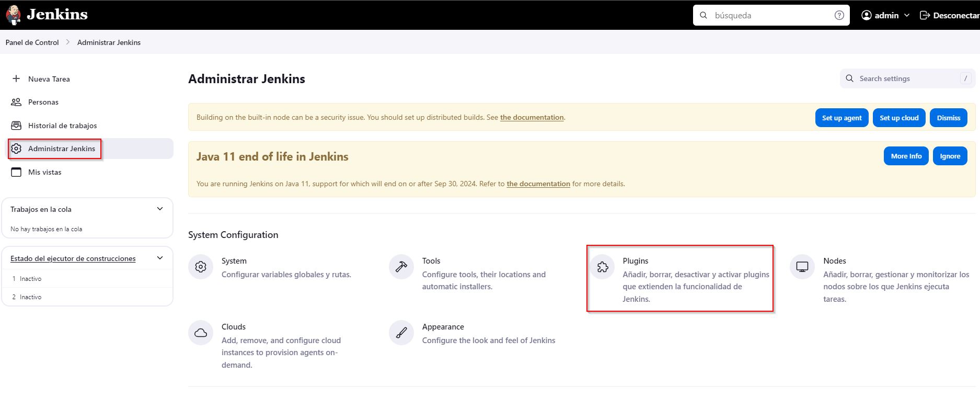Open the documentation link in Java notice

point(538,184)
